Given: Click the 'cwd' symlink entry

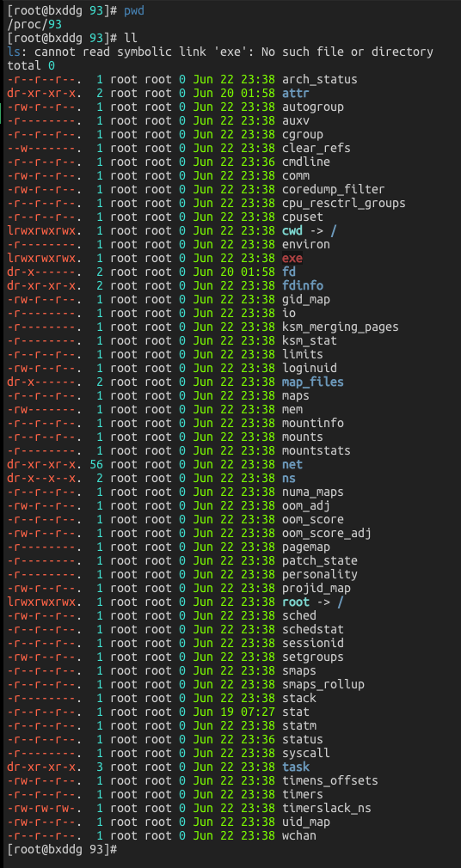Looking at the screenshot, I should (x=292, y=230).
